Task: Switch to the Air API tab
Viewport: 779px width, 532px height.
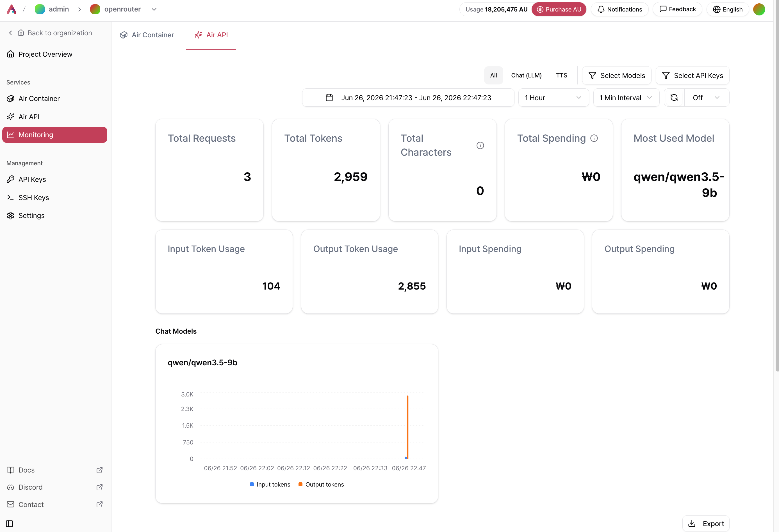Action: tap(211, 35)
